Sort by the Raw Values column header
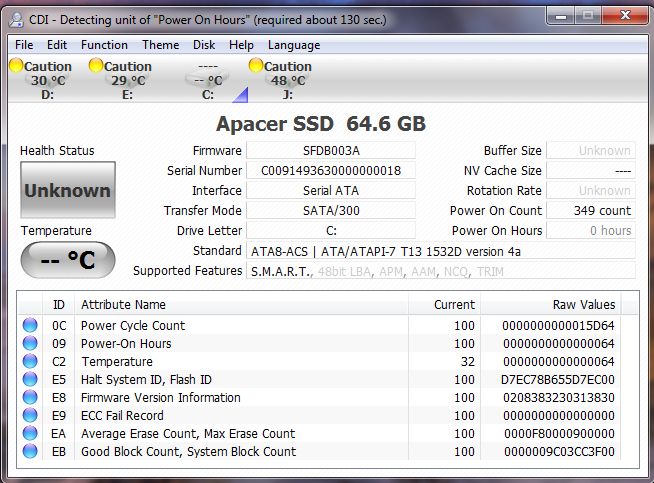This screenshot has width=654, height=483. (551, 304)
